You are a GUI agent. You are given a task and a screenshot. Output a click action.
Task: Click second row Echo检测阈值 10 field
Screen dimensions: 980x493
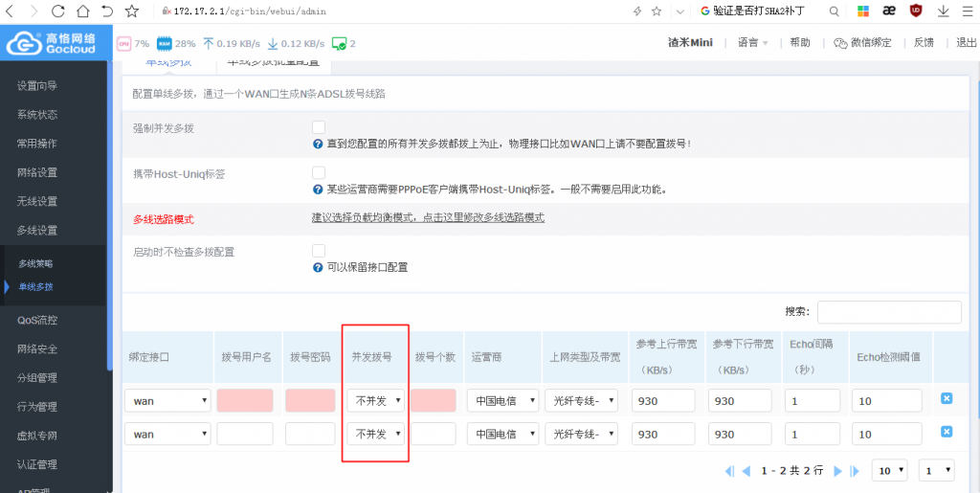point(887,434)
